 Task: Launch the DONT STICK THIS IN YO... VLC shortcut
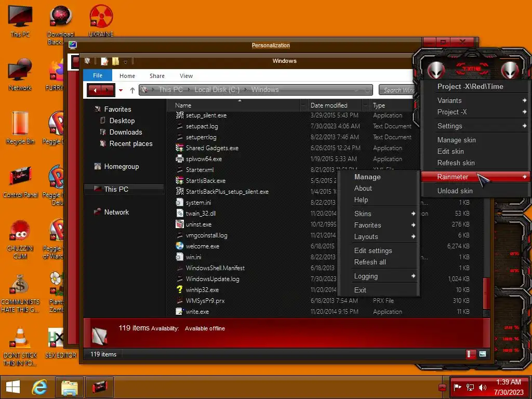(20, 347)
